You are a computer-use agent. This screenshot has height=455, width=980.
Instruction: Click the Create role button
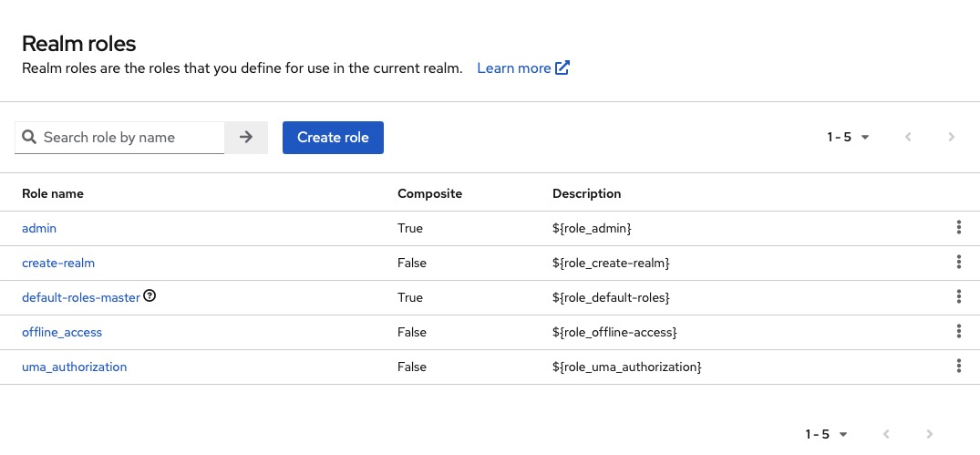click(333, 138)
